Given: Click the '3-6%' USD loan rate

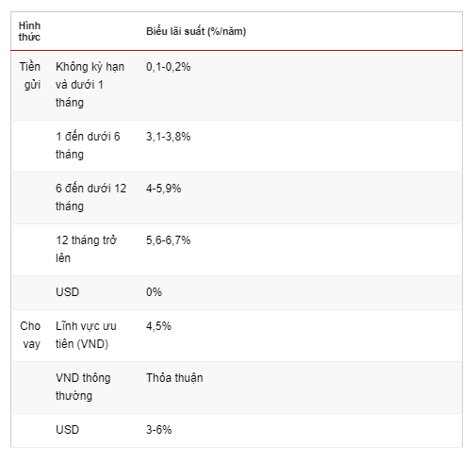Looking at the screenshot, I should 158,430.
